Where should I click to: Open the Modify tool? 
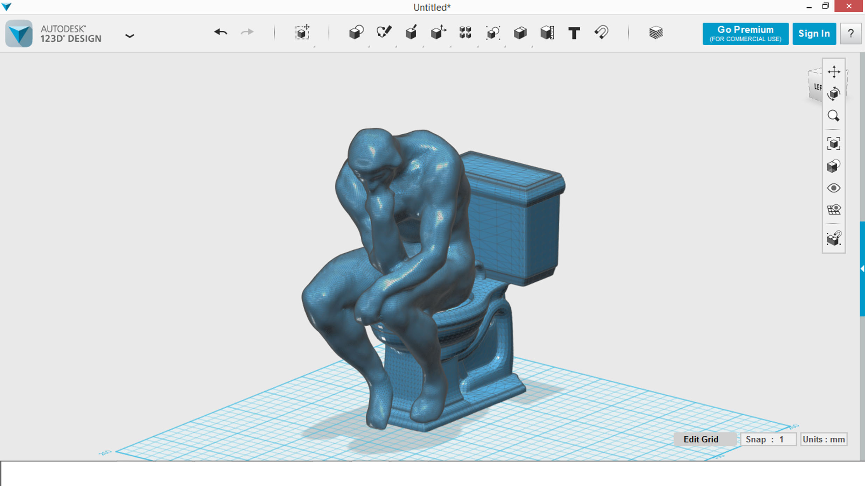coord(438,33)
